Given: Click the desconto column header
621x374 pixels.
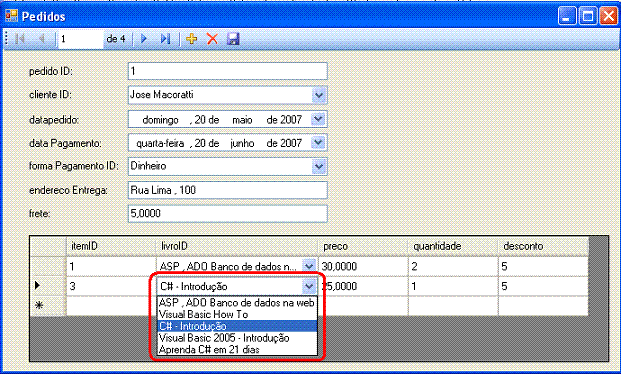Looking at the screenshot, I should point(543,246).
